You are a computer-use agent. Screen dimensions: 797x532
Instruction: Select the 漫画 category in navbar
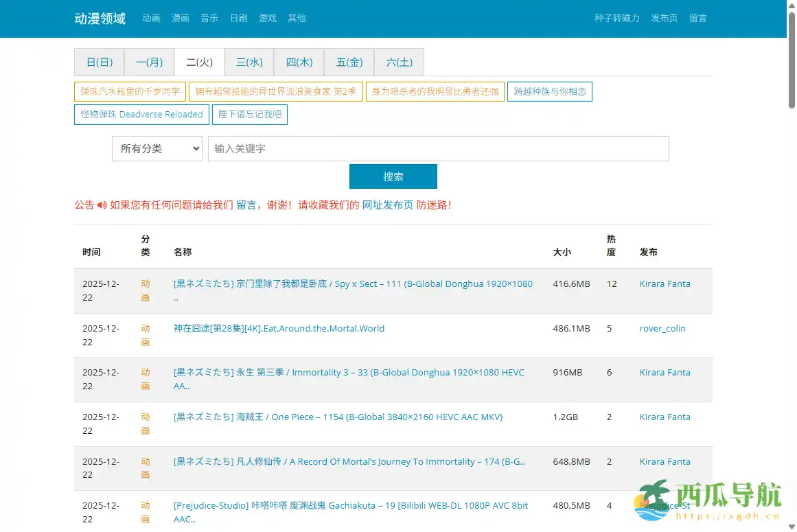point(180,19)
